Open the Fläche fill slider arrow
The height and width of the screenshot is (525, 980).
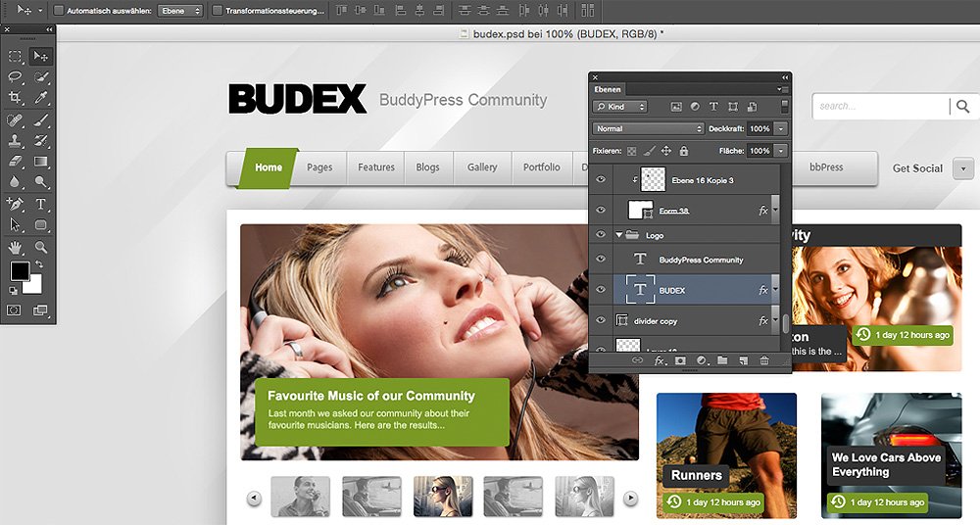point(781,151)
